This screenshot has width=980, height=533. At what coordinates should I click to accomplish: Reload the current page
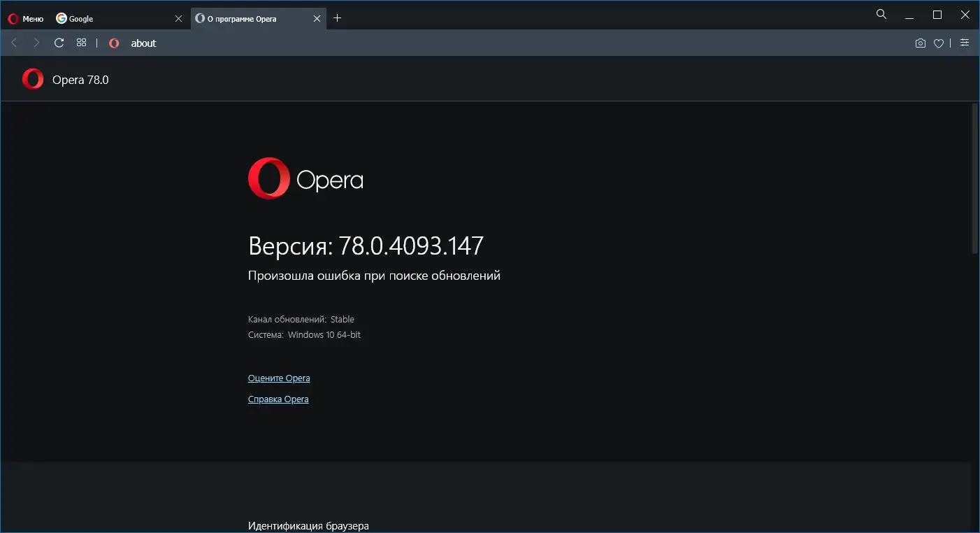click(59, 43)
